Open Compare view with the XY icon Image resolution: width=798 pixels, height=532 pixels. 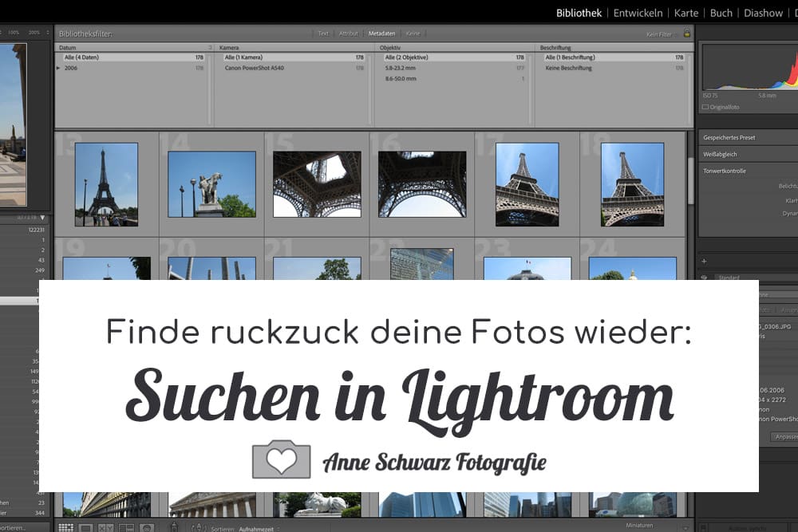pyautogui.click(x=104, y=526)
